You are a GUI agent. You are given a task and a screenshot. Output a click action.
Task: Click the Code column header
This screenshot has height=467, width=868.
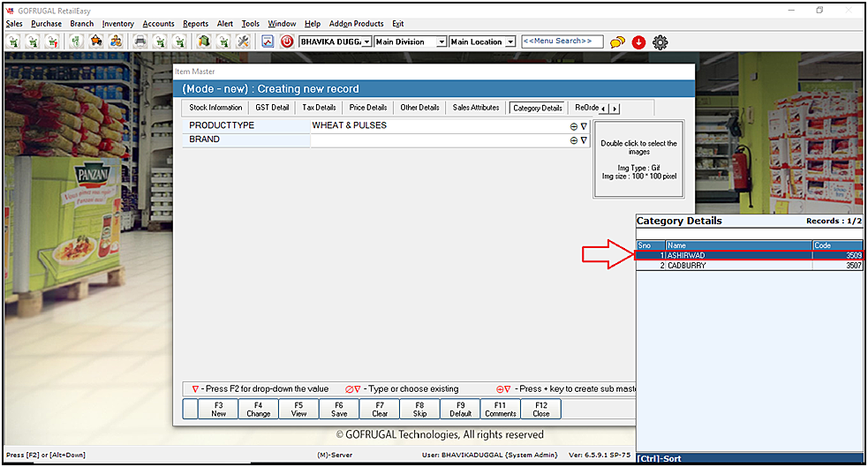[838, 245]
